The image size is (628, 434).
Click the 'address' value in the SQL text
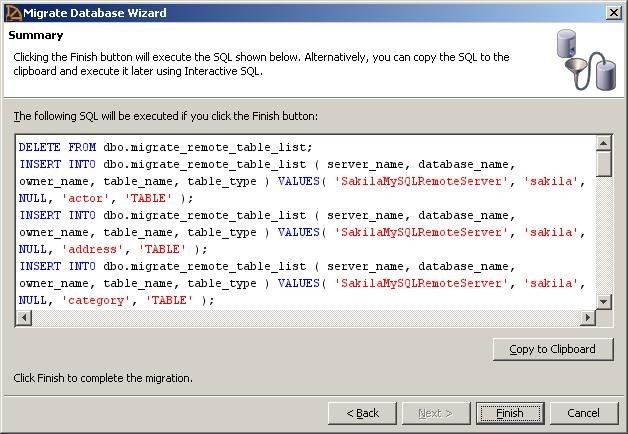click(x=88, y=249)
